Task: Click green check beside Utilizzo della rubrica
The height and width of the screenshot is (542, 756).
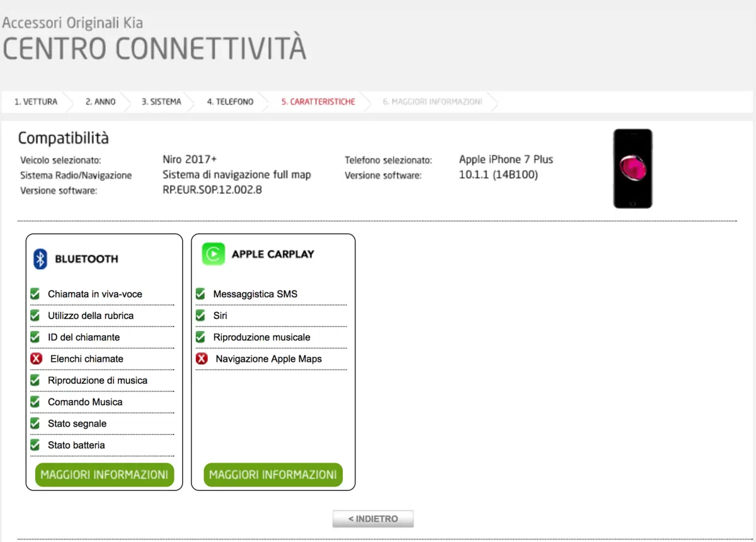Action: click(35, 315)
